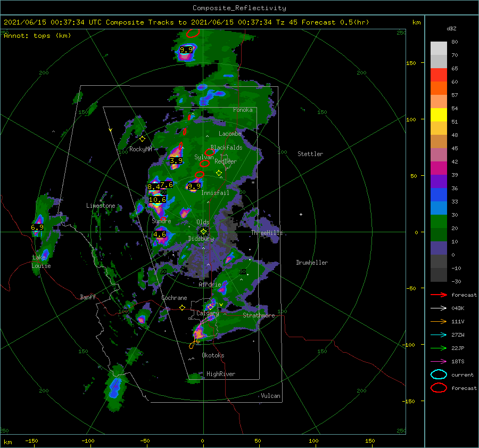This screenshot has width=479, height=448.
Task: Click the Sylvan label
Action: [x=204, y=157]
